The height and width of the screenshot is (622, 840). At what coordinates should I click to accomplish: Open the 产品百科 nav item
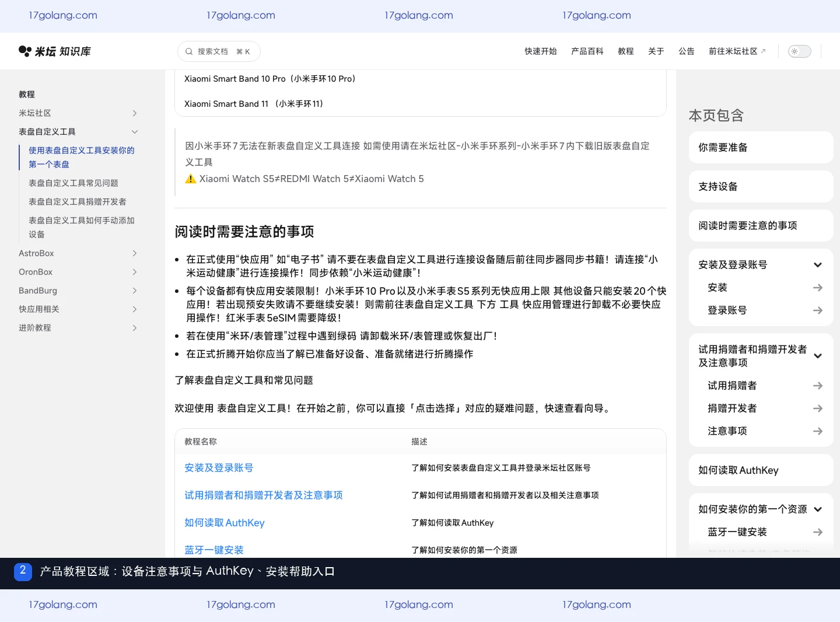coord(587,51)
